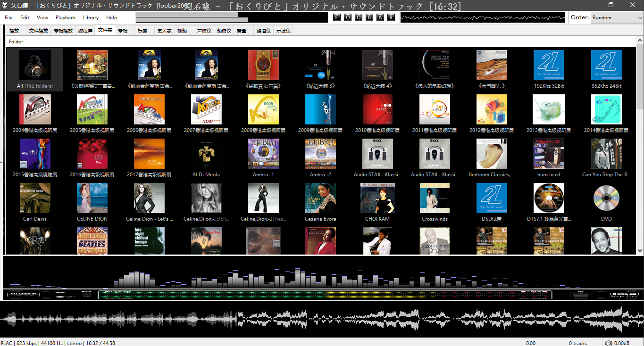Select the 192Khz 32Bit 2L album

coord(549,66)
